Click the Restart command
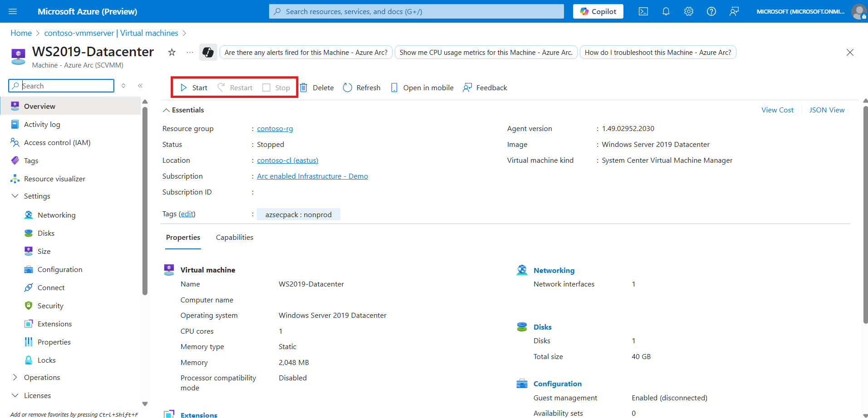This screenshot has height=418, width=868. (235, 87)
